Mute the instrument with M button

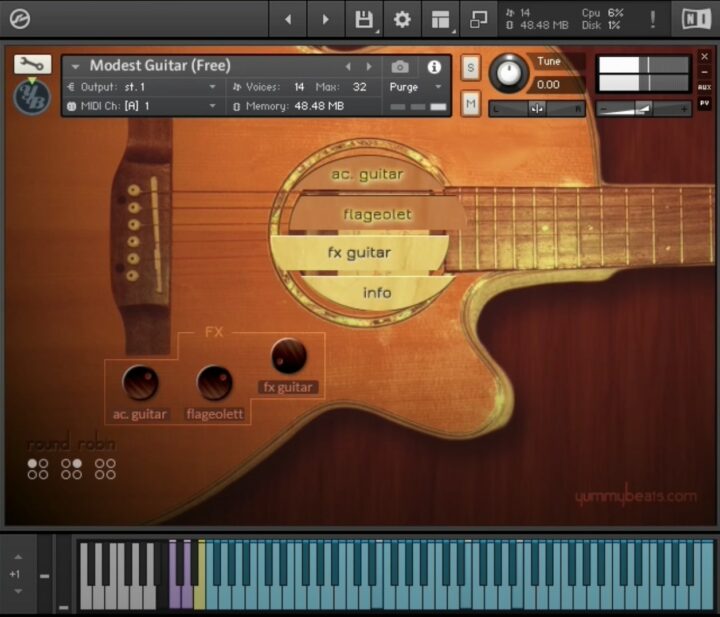pos(471,103)
